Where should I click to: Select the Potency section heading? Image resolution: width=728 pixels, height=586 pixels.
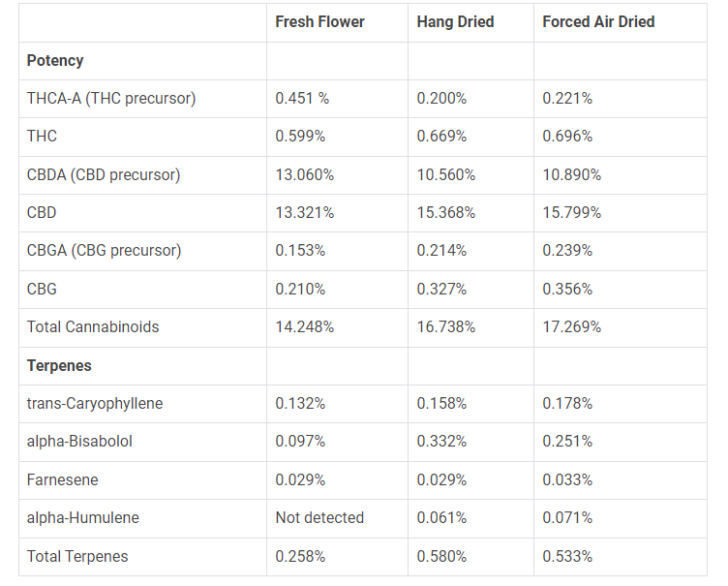coord(55,60)
